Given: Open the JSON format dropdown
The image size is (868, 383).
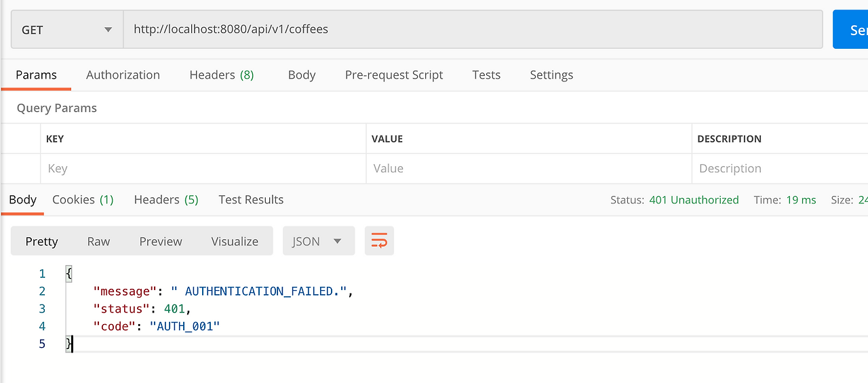Looking at the screenshot, I should (x=318, y=241).
